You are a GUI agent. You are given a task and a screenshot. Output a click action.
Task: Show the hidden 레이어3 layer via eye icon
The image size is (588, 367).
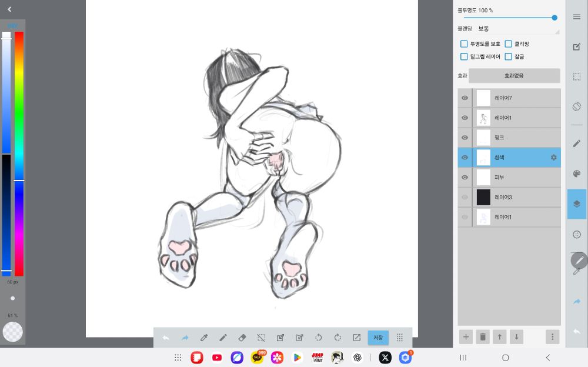(x=465, y=198)
